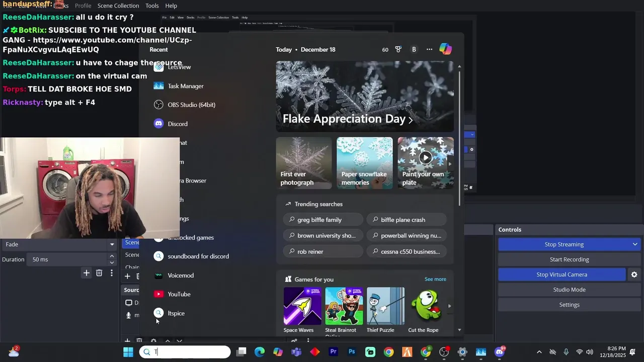Open the Copilot icon in search panel

[x=445, y=49]
